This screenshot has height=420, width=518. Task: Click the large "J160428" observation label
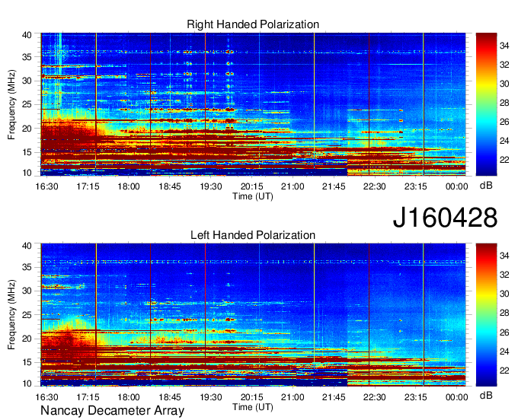pos(445,218)
